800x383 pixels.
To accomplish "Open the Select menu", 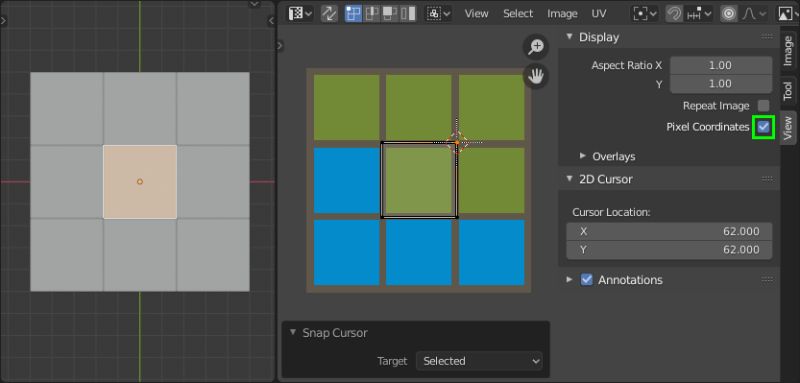I will pos(518,14).
